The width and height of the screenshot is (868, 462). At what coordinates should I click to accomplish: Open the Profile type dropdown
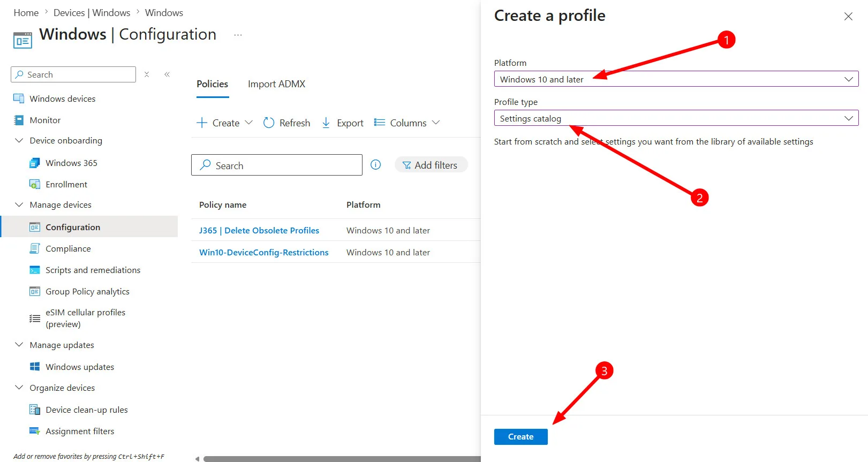coord(676,118)
